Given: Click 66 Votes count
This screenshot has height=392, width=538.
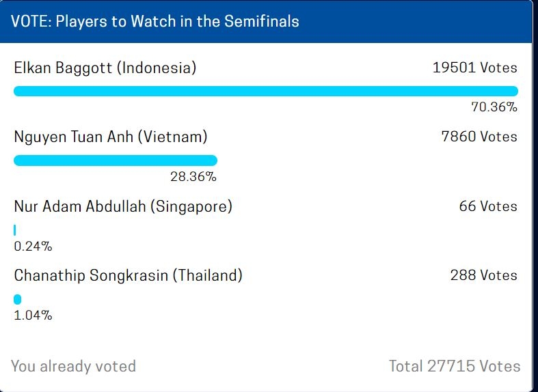Looking at the screenshot, I should click(488, 206).
